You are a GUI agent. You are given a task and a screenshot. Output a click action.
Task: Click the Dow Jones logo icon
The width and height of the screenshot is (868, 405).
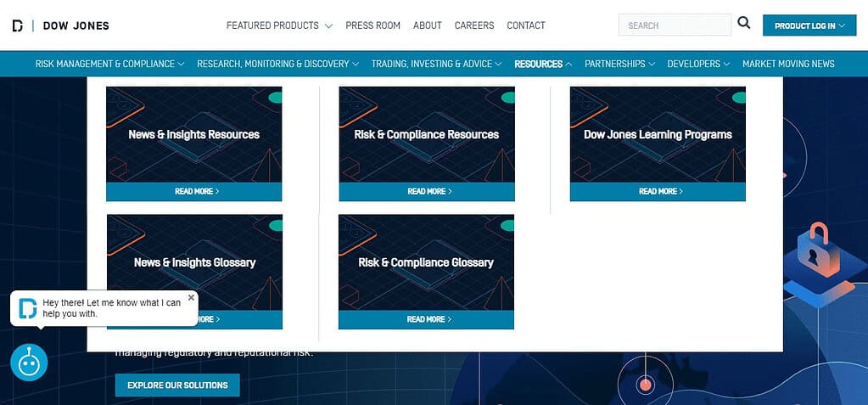[18, 25]
